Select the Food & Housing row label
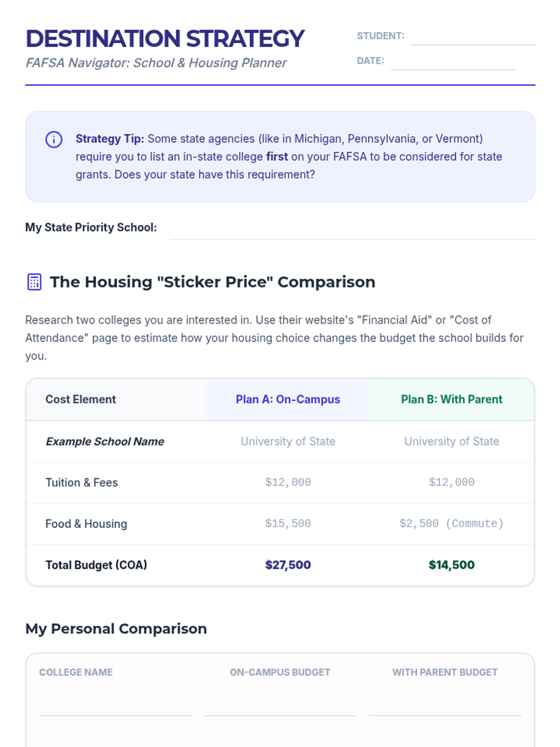Screen dimensions: 560x747 pos(86,524)
